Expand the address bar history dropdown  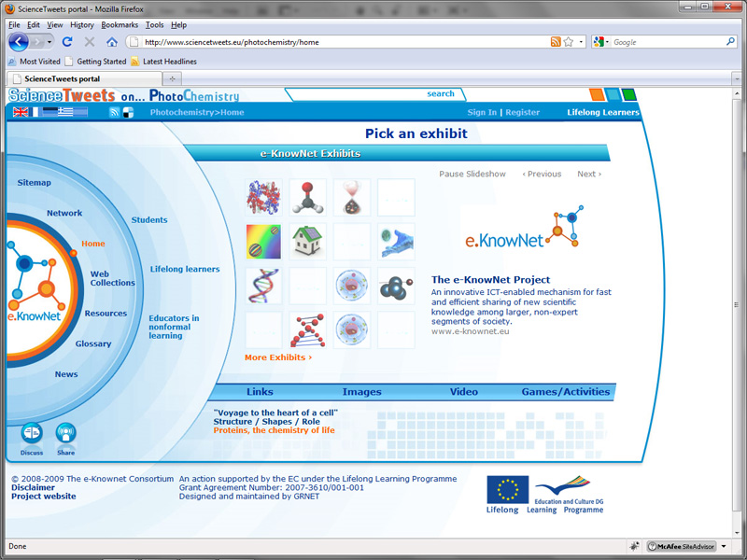pyautogui.click(x=581, y=42)
